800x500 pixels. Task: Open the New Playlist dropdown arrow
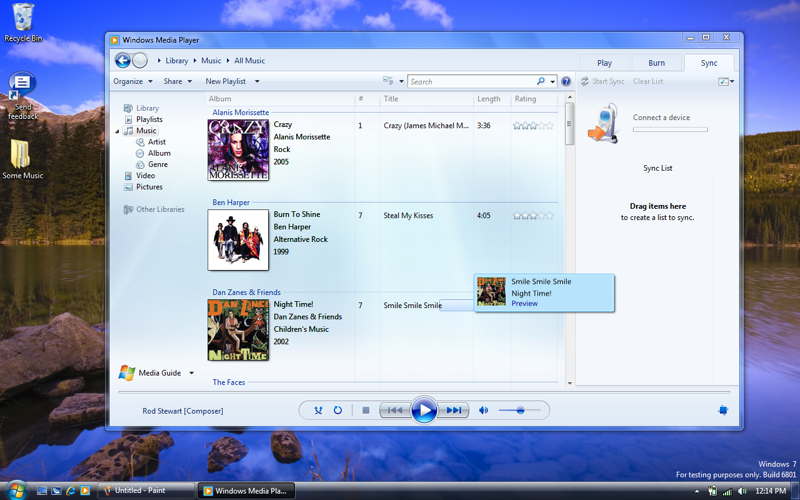click(x=257, y=81)
